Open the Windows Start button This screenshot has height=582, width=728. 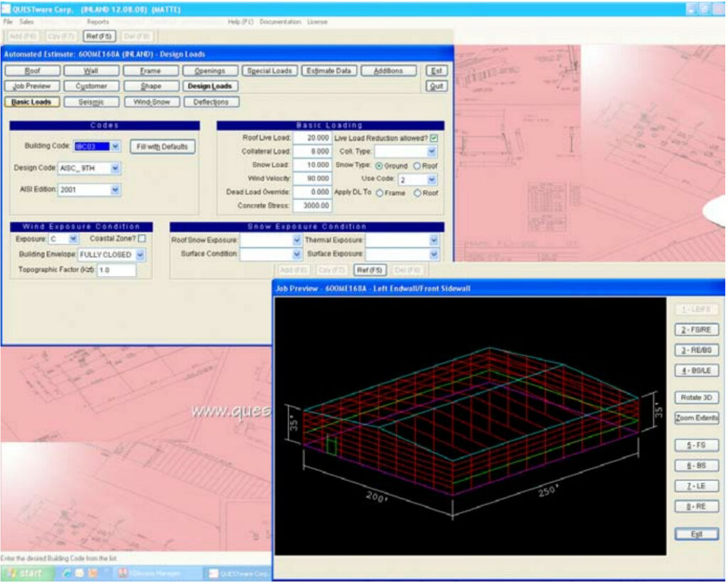(26, 573)
